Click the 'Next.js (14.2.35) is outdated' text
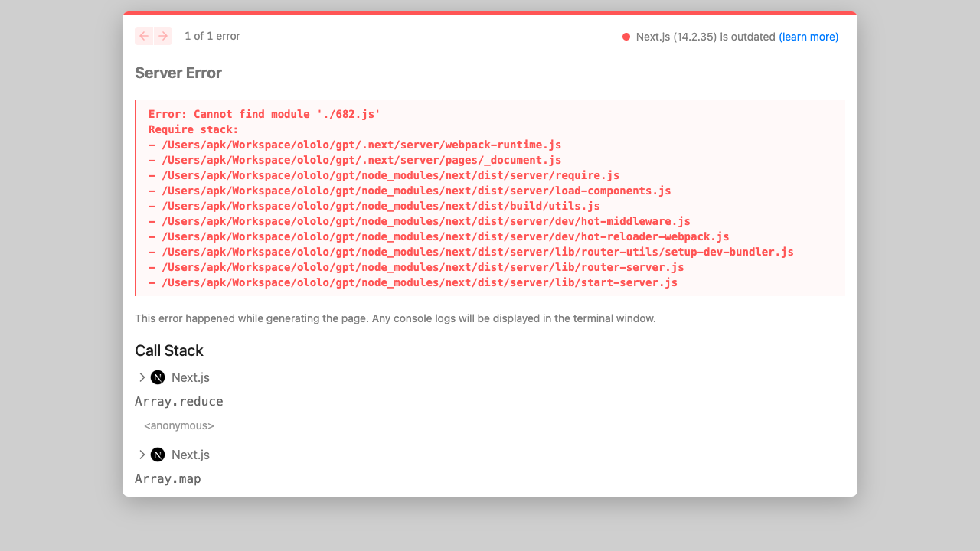Viewport: 980px width, 551px height. coord(706,37)
